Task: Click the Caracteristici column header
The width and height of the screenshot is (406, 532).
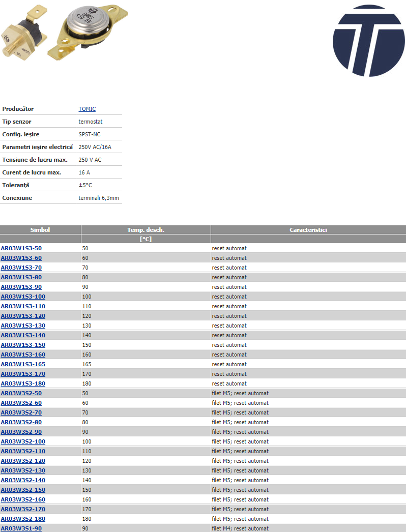Action: (x=308, y=230)
